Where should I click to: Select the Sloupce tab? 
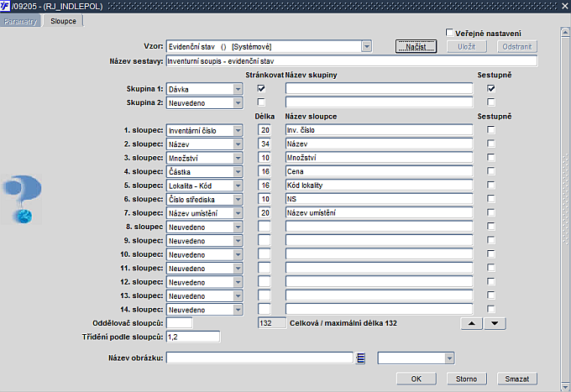(x=63, y=21)
